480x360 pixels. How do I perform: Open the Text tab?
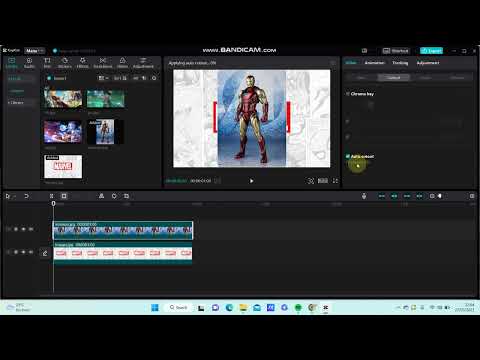click(x=47, y=63)
